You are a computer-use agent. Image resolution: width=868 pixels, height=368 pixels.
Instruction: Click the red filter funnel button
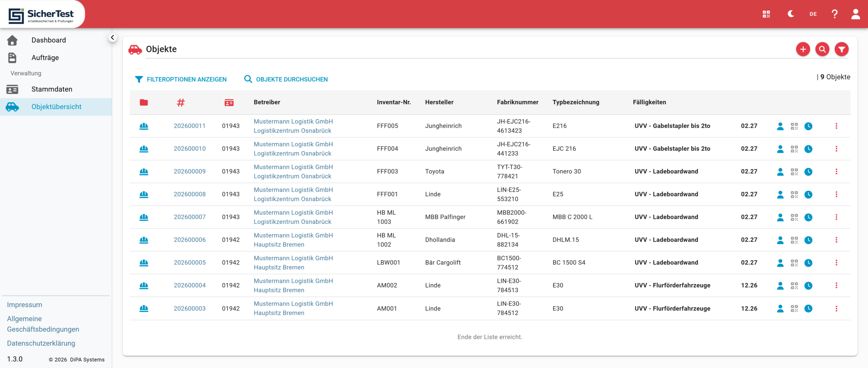[x=841, y=49]
